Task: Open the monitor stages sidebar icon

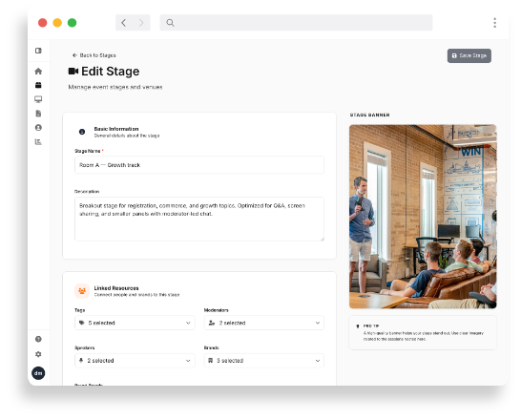Action: click(38, 99)
